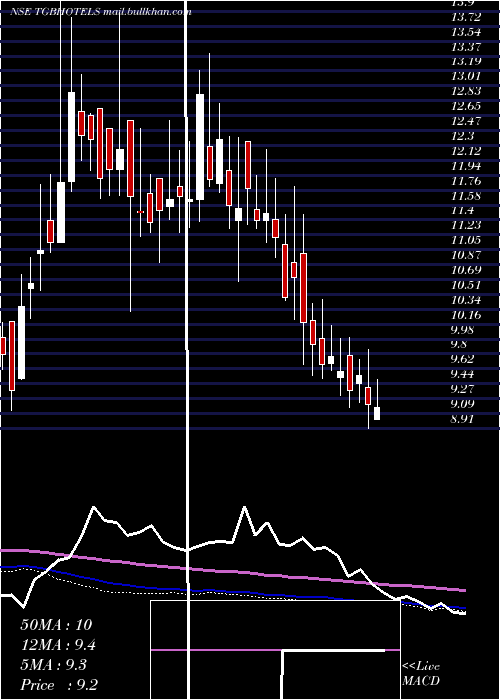Open the Live MACD label
The image size is (500, 700).
[421, 673]
